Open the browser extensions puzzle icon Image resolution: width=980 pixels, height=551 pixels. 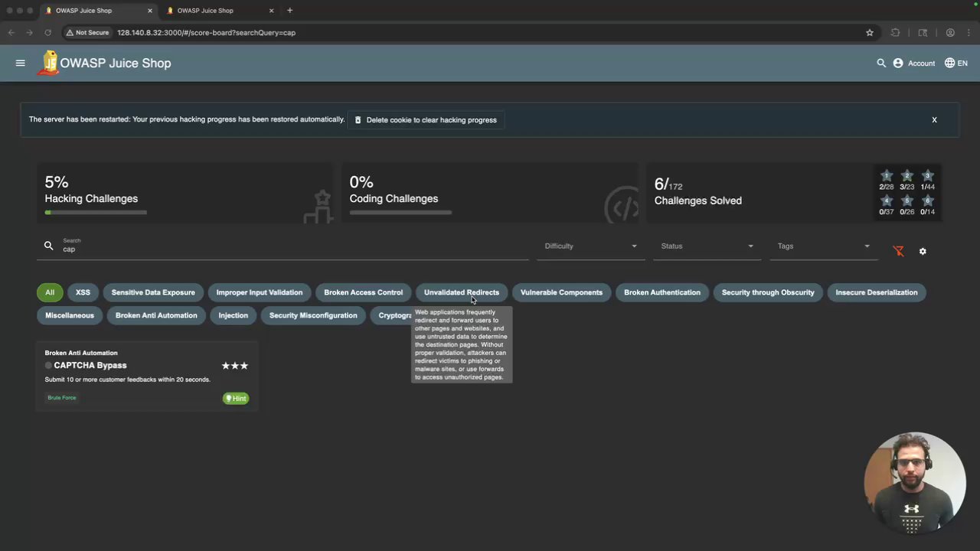pos(895,33)
